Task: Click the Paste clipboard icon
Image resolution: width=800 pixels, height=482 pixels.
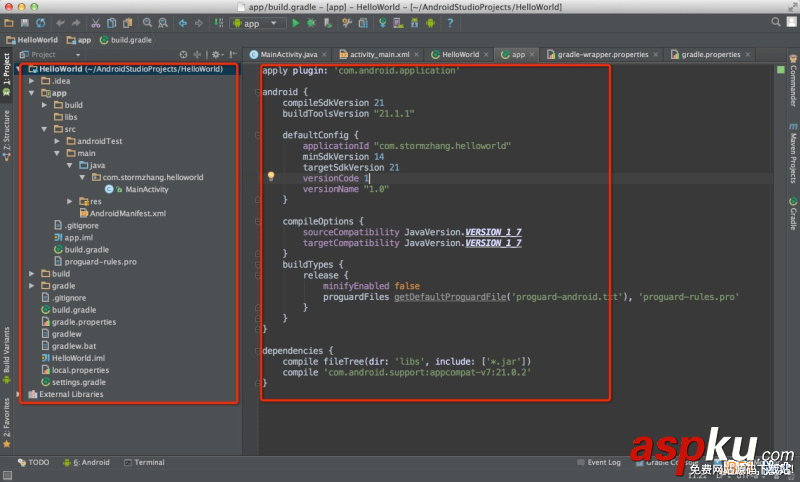Action: coord(127,23)
